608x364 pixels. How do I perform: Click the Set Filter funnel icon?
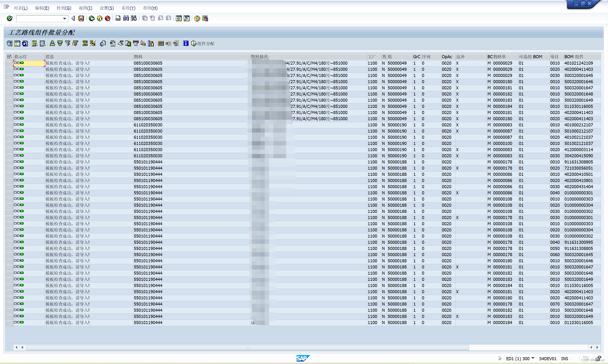(68, 43)
